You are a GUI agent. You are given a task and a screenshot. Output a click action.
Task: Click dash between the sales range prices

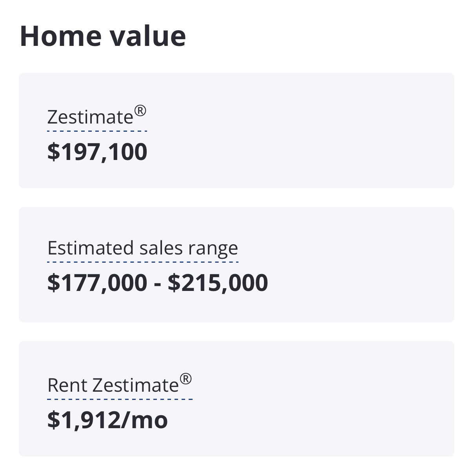click(158, 283)
